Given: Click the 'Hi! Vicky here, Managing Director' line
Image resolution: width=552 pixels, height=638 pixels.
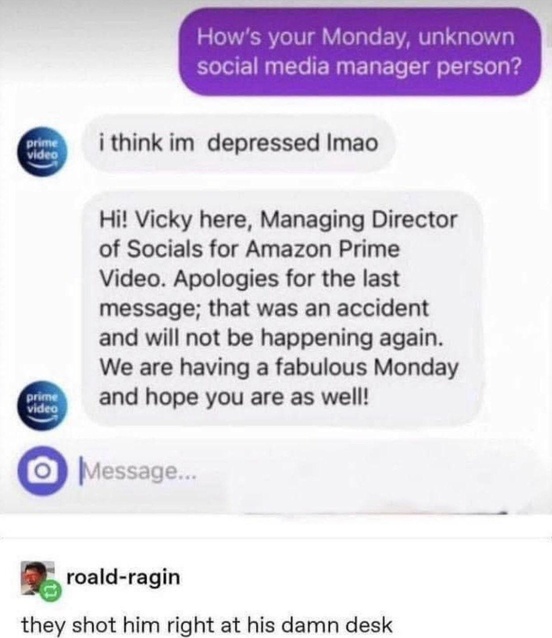Looking at the screenshot, I should pyautogui.click(x=279, y=220).
